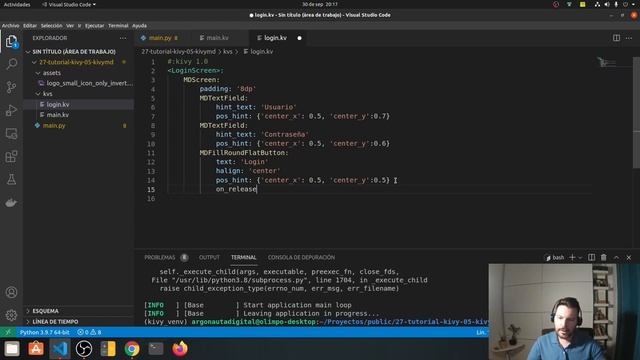Open errors and warnings count in status bar
Image resolution: width=640 pixels, height=360 pixels.
pyautogui.click(x=89, y=332)
